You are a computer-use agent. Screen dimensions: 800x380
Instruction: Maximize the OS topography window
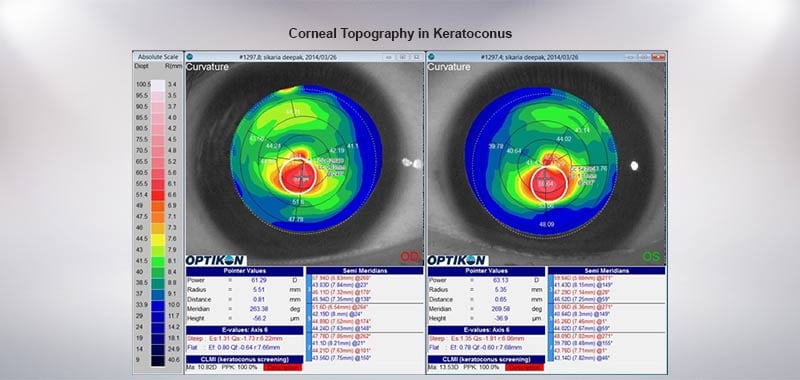tap(645, 57)
